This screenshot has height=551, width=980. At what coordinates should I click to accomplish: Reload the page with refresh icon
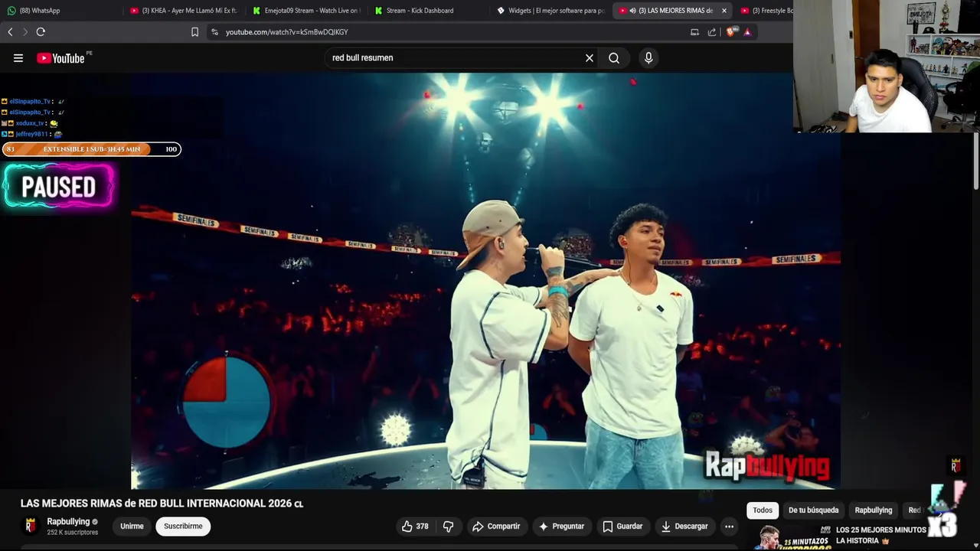[41, 32]
